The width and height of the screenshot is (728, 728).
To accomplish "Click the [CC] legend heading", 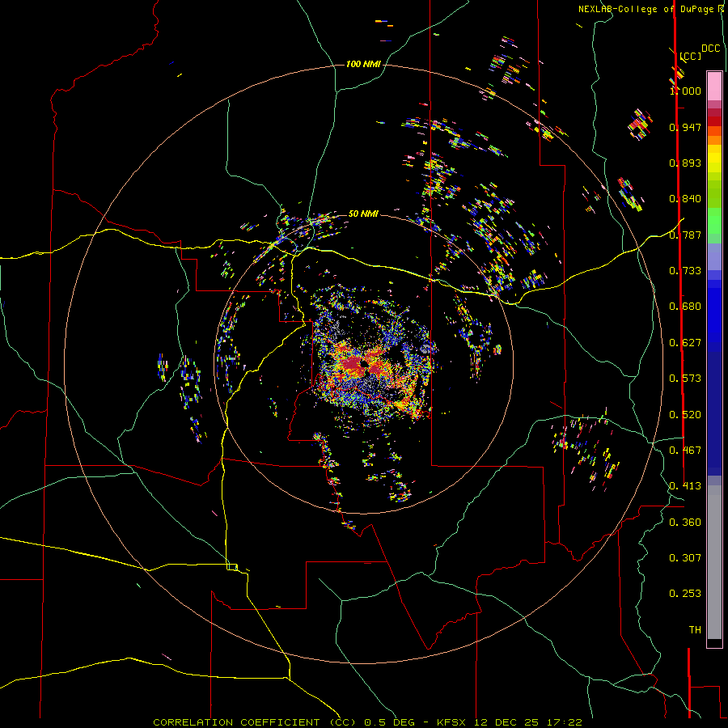I will tap(691, 56).
